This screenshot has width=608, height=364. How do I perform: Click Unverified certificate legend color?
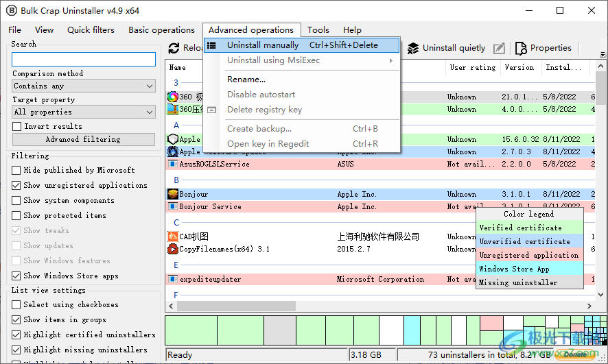[x=530, y=241]
